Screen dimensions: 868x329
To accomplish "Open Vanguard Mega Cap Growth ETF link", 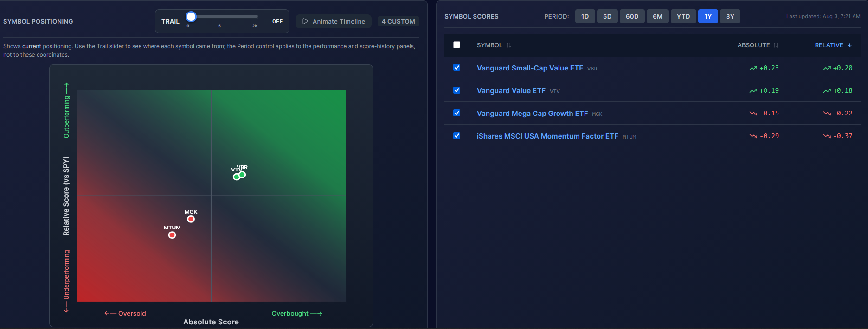I will [532, 114].
